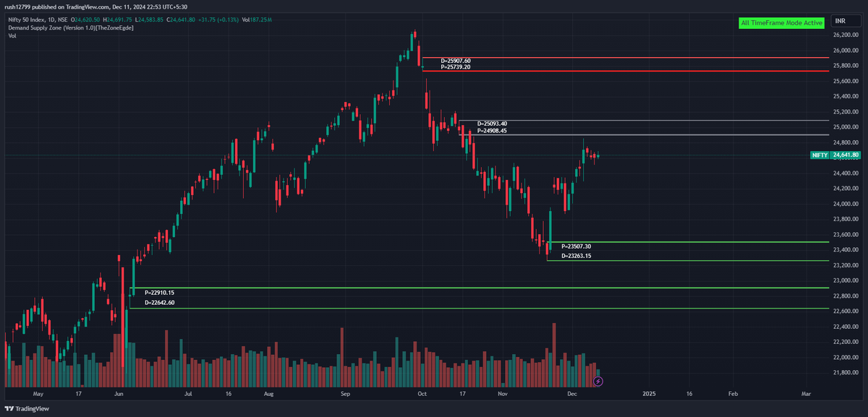The image size is (868, 417).
Task: Click the 23,600.00 price axis label
Action: [x=845, y=234]
